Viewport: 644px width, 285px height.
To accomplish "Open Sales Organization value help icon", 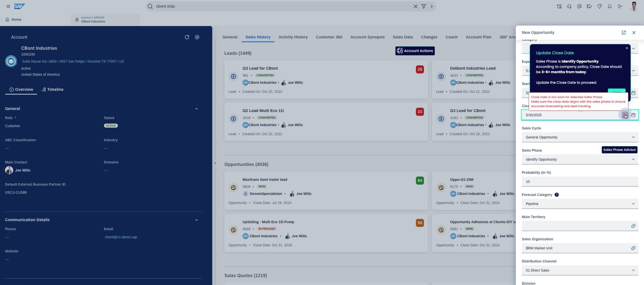I will tap(633, 248).
